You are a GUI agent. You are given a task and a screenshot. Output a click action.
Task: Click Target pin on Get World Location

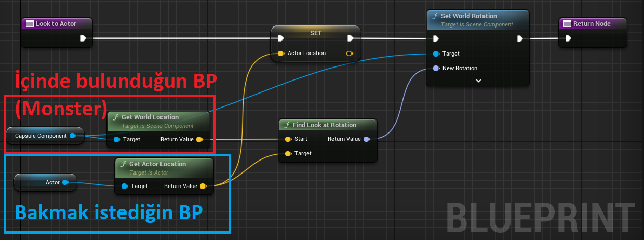117,139
